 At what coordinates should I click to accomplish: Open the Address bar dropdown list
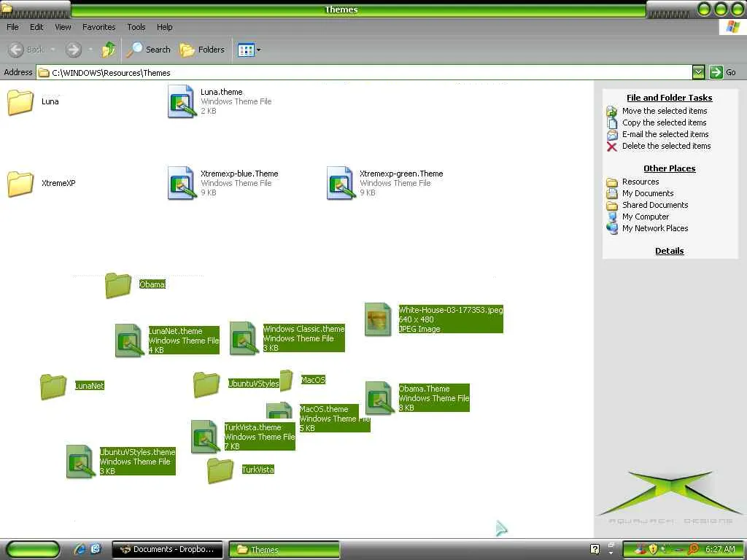(698, 72)
